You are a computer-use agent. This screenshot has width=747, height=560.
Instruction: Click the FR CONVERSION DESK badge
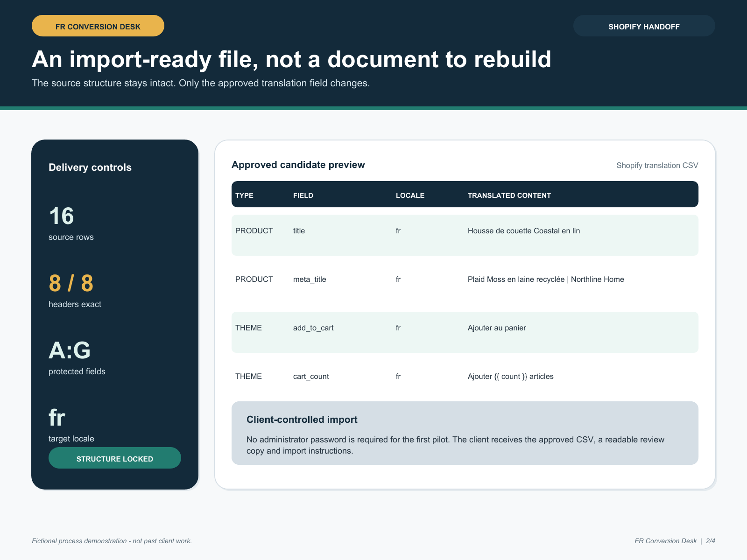98,26
